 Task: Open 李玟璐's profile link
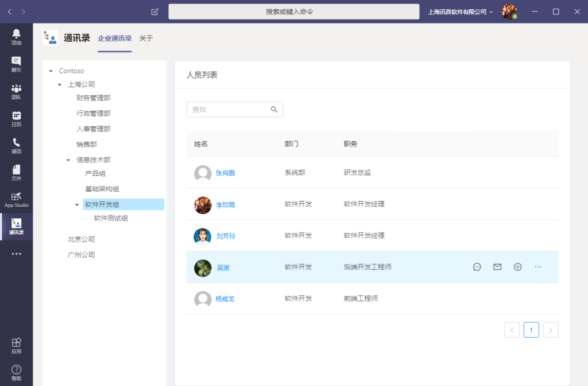click(225, 205)
